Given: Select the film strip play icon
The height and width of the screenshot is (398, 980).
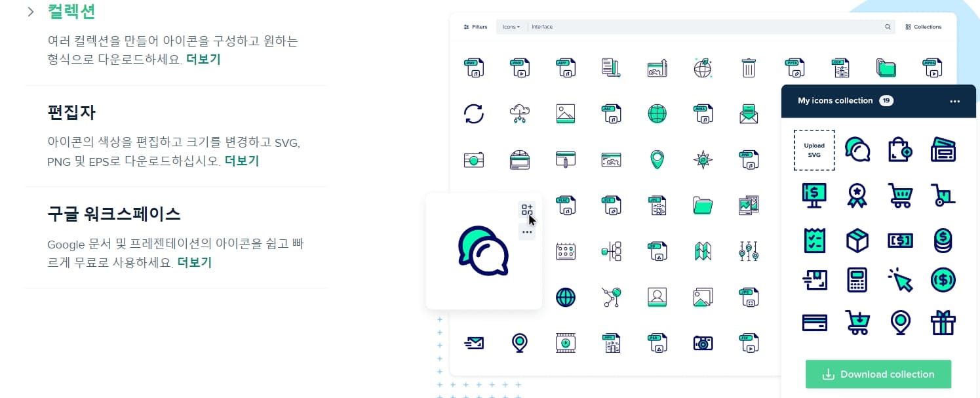Looking at the screenshot, I should click(565, 342).
